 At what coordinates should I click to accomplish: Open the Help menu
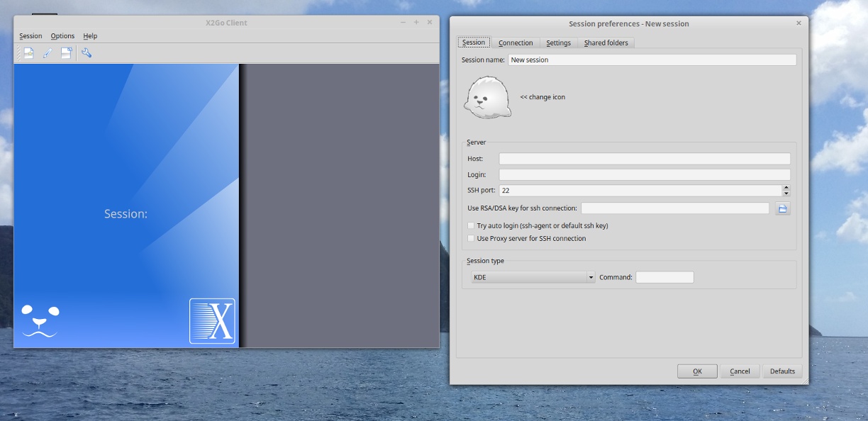(x=90, y=36)
